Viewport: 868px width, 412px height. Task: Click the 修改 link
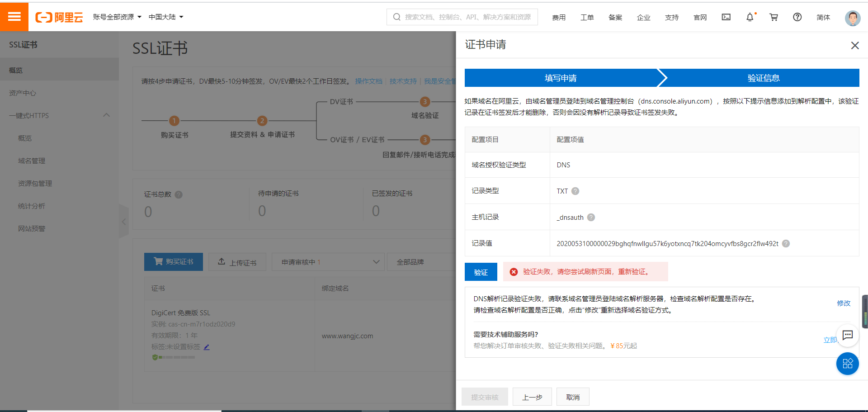(x=844, y=303)
